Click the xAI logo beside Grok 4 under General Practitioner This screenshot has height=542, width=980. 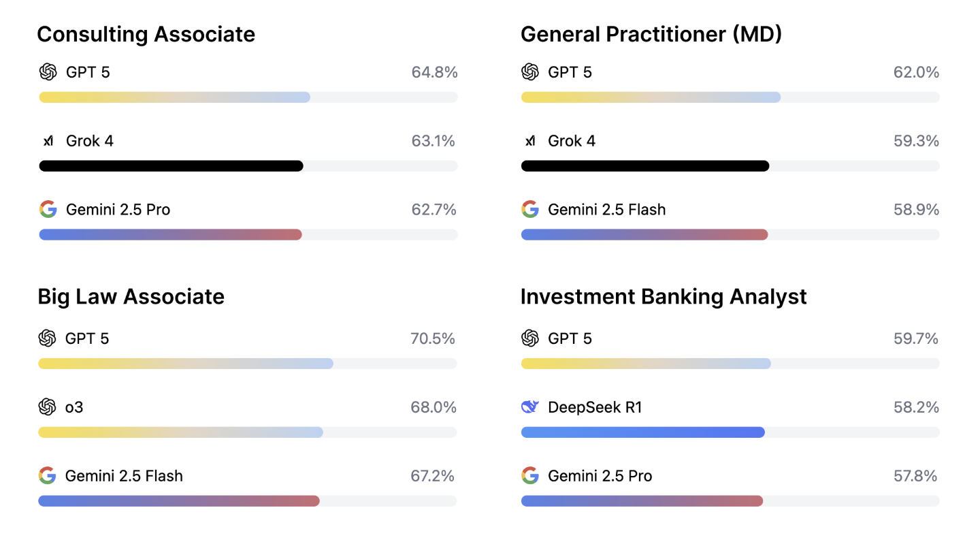(529, 141)
